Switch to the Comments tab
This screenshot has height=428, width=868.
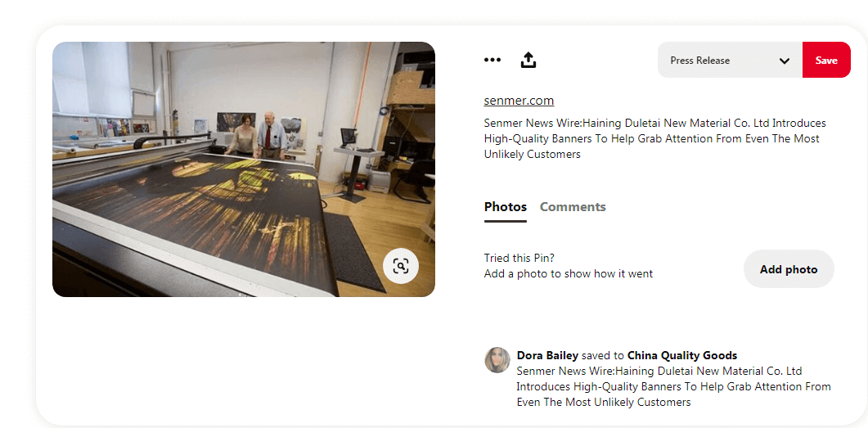(x=573, y=207)
